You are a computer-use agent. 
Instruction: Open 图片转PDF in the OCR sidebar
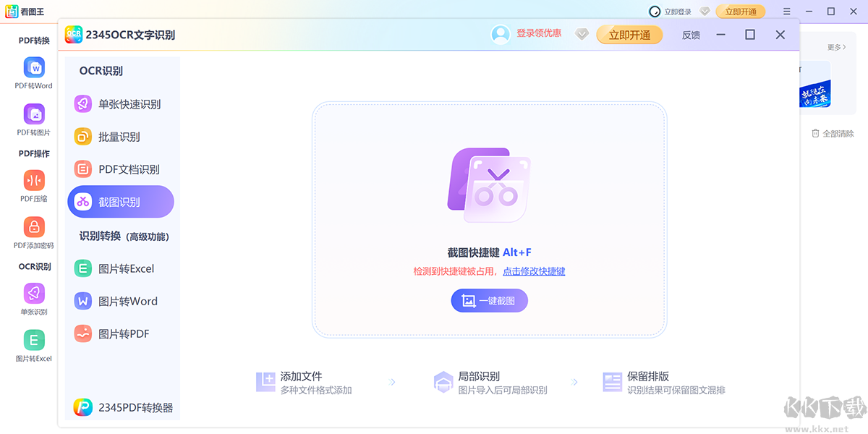pos(121,333)
